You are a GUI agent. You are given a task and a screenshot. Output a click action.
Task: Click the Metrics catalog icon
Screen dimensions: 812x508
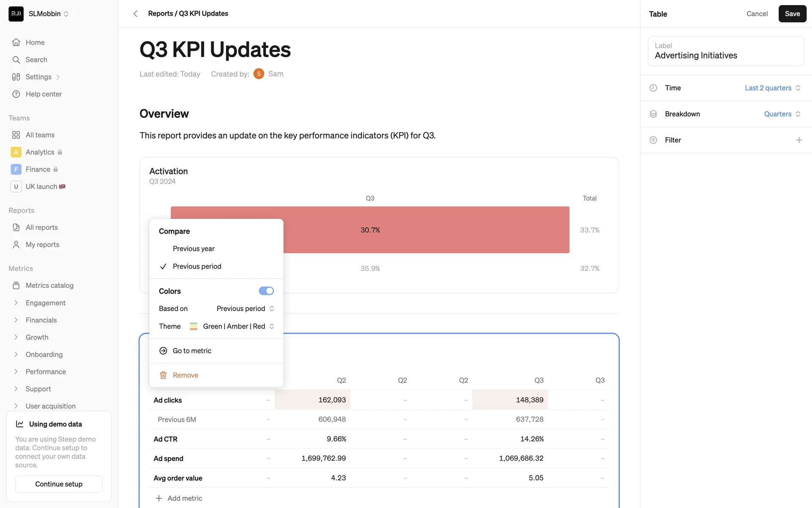coord(16,285)
